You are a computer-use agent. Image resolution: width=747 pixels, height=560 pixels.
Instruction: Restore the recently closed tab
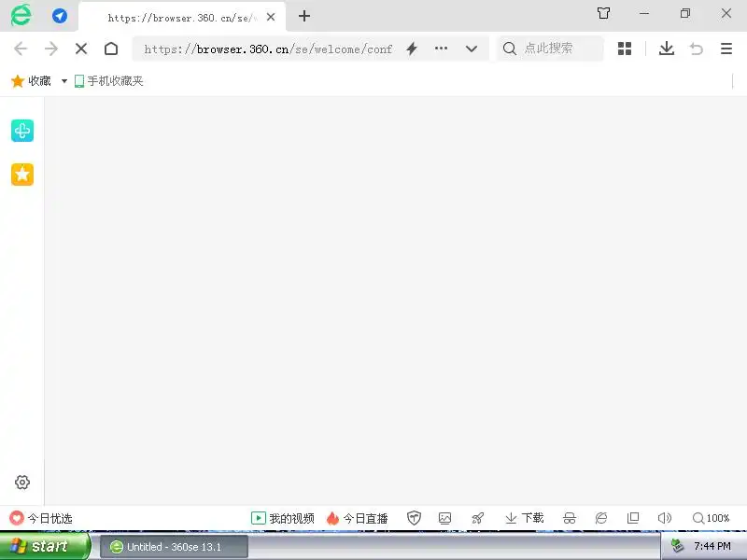696,49
